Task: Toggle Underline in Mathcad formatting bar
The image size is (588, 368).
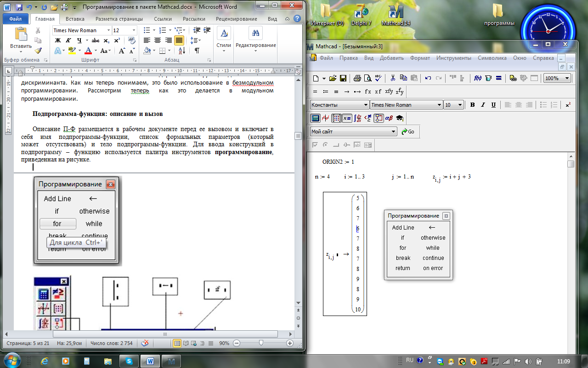Action: coord(493,105)
